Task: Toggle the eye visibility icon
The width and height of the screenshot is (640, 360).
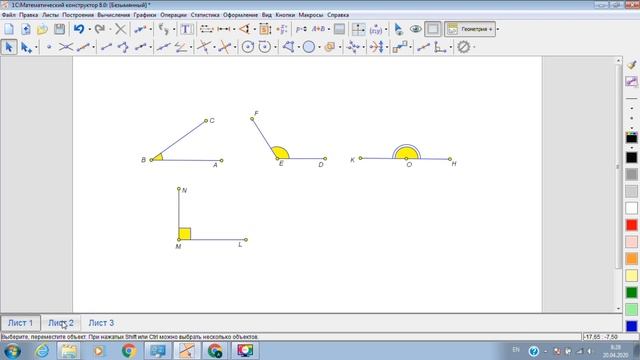Action: pos(416,29)
